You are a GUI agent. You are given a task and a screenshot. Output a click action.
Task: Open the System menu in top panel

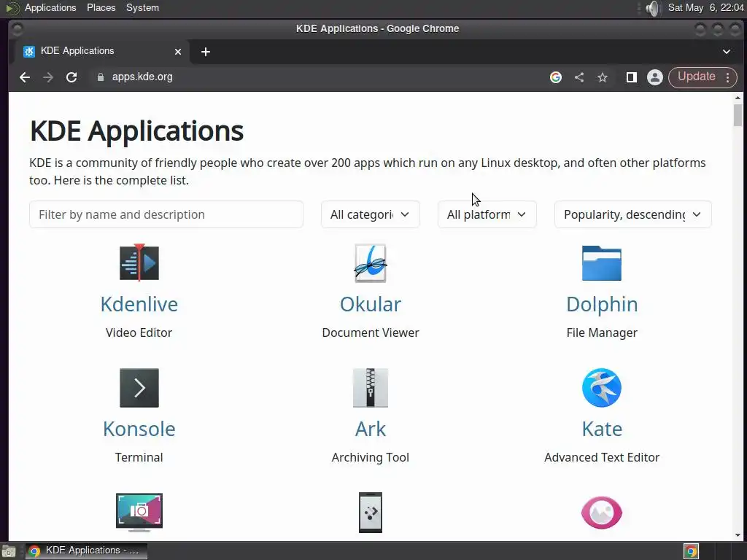coord(142,7)
